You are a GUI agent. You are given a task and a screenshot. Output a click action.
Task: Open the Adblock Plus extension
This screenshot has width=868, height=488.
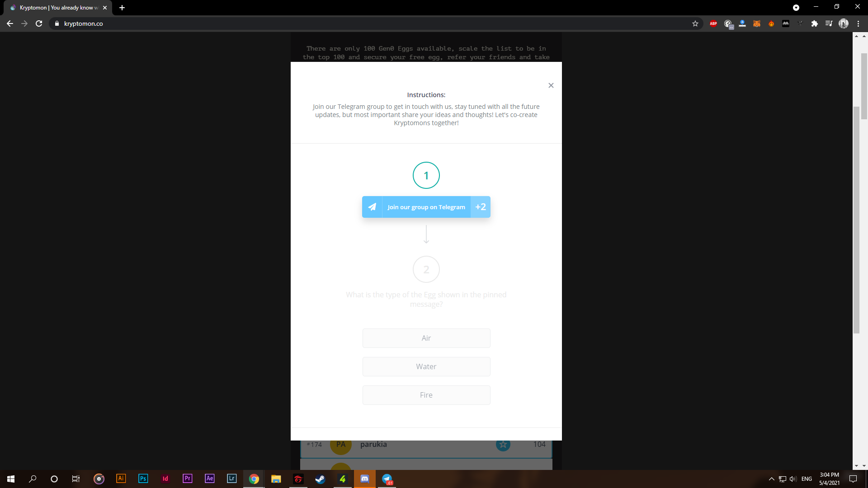(x=713, y=23)
